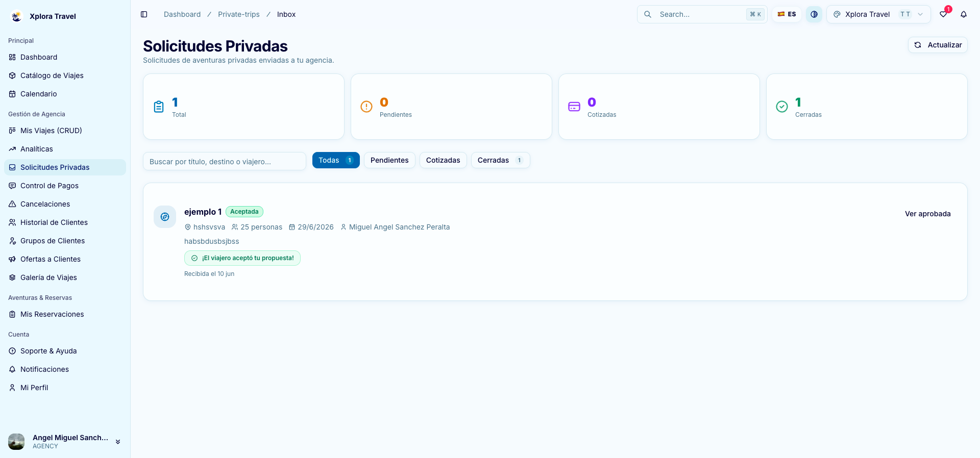
Task: Click the 25 personas text
Action: click(261, 227)
